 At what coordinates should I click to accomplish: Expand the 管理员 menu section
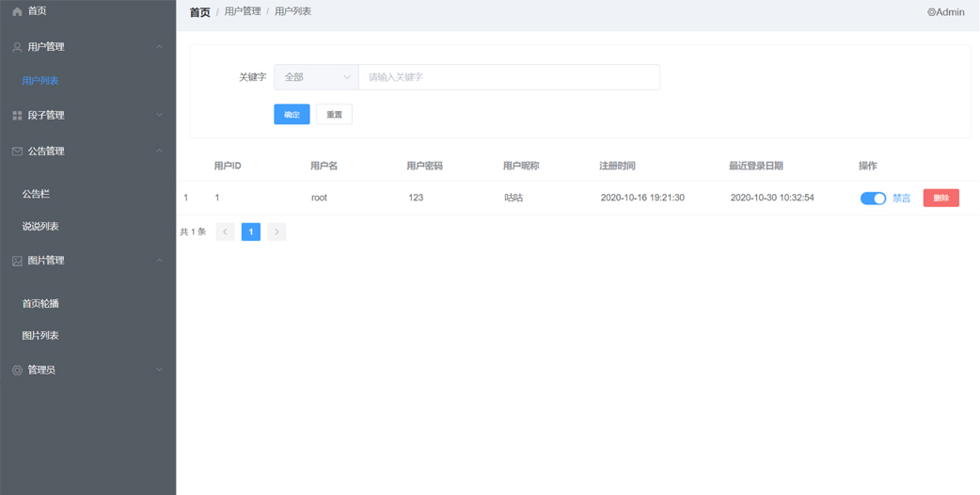159,371
